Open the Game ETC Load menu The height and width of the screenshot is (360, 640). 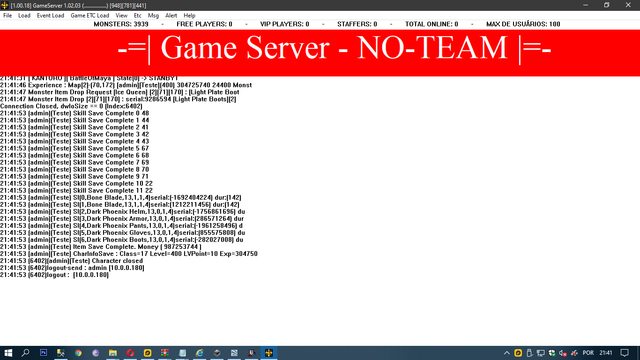(89, 16)
